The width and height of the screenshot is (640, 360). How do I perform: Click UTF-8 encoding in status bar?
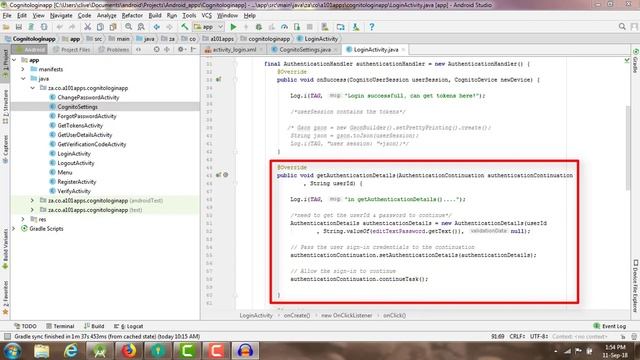[539, 336]
